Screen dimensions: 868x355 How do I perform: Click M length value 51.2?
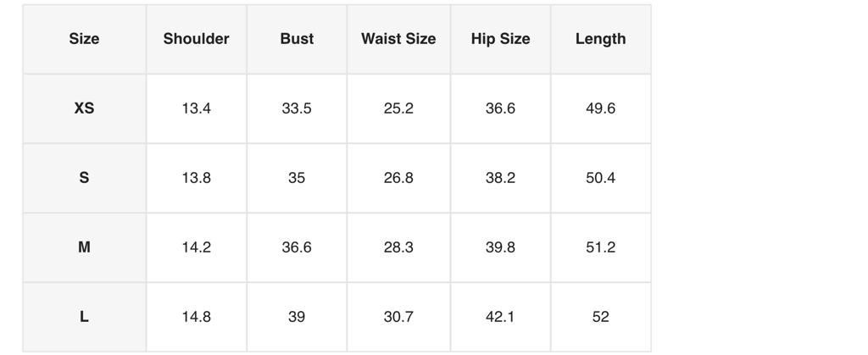click(x=600, y=247)
